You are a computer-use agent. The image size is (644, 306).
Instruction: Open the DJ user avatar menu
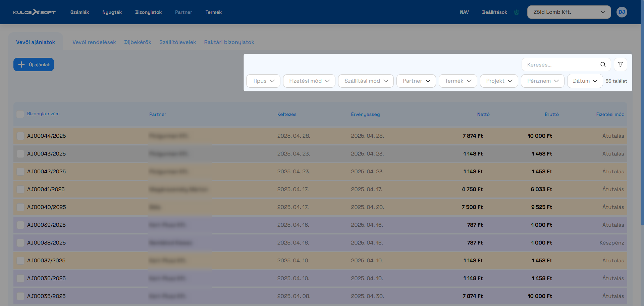pos(622,12)
